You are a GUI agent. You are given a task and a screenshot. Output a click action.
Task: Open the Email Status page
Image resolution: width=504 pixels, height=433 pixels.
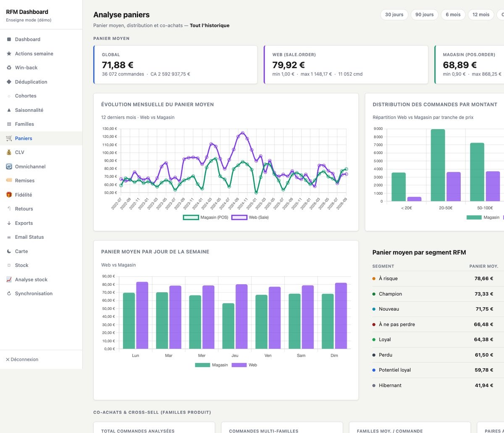(x=41, y=237)
